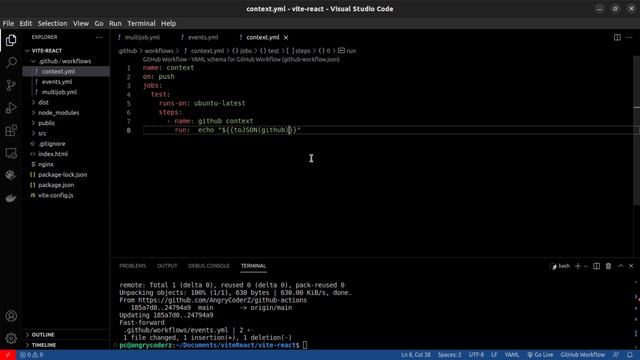Open the File menu
The width and height of the screenshot is (640, 360).
pos(8,23)
